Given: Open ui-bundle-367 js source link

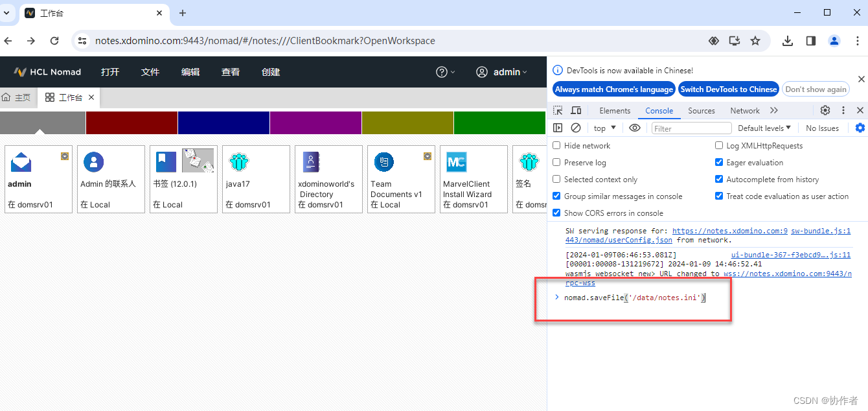Looking at the screenshot, I should (791, 255).
